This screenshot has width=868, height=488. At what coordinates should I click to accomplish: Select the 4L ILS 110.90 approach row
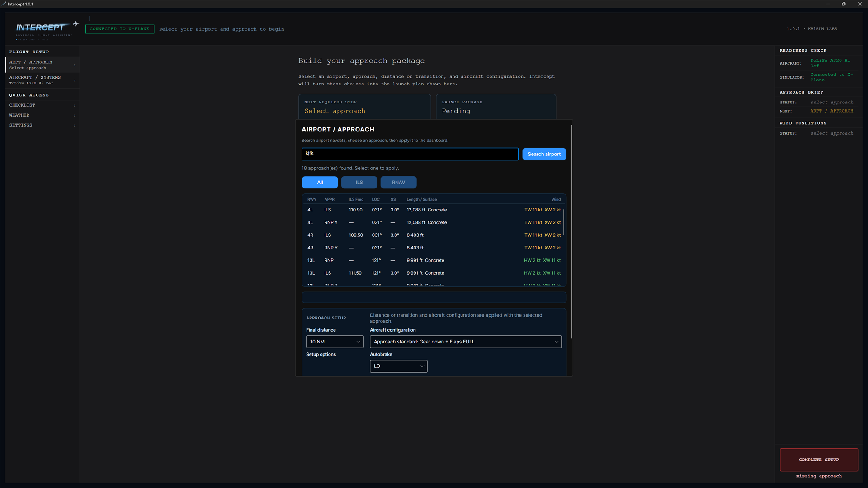434,210
